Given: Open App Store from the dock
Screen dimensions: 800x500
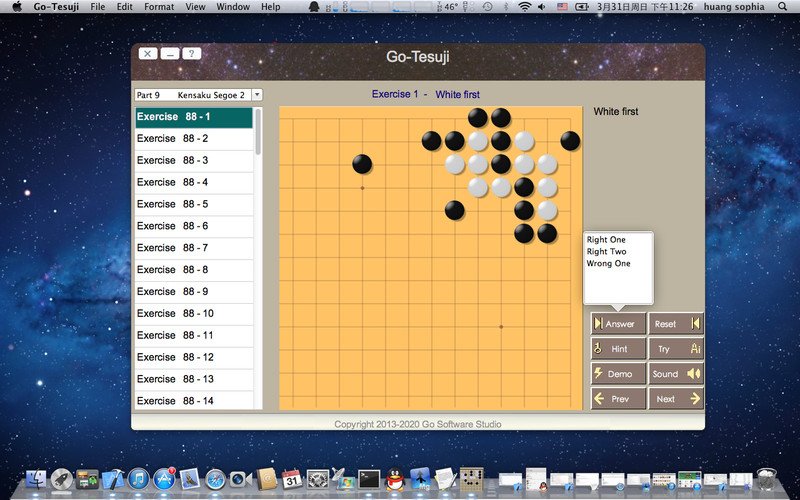Looking at the screenshot, I should [x=164, y=480].
